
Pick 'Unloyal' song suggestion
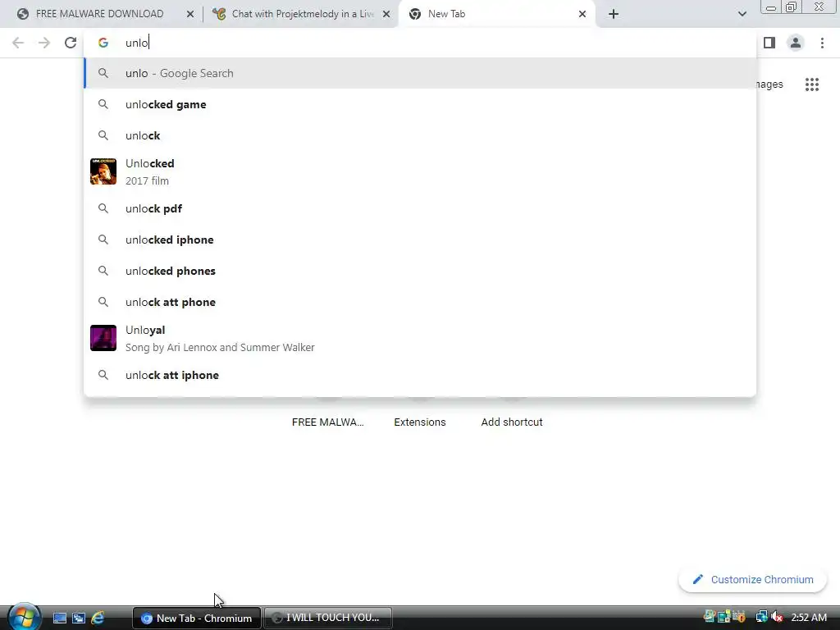pyautogui.click(x=420, y=338)
